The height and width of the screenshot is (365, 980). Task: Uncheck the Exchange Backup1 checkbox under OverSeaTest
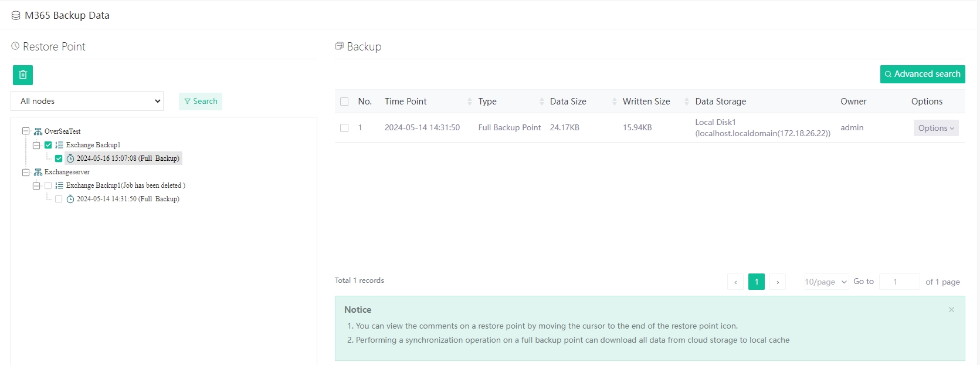pos(48,145)
